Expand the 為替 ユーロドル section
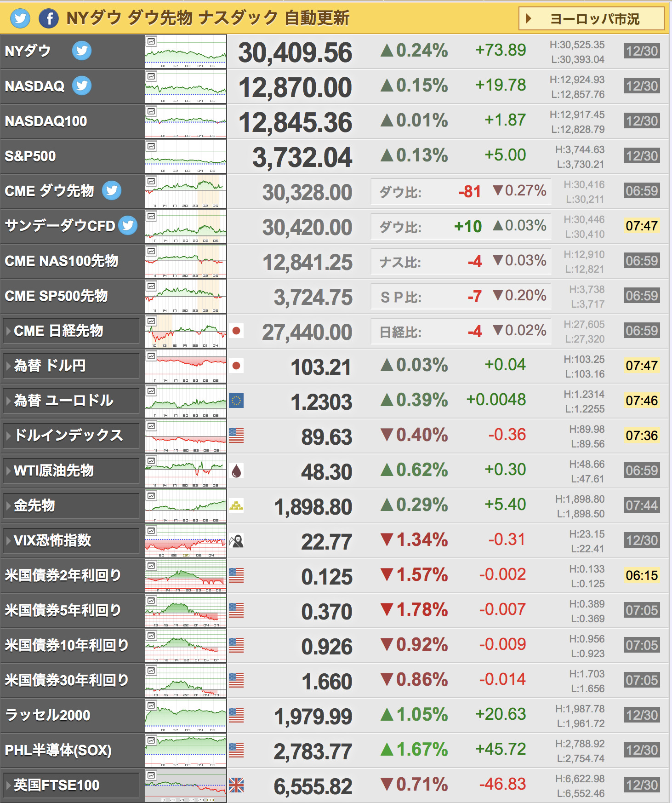The image size is (672, 803). coord(71,401)
